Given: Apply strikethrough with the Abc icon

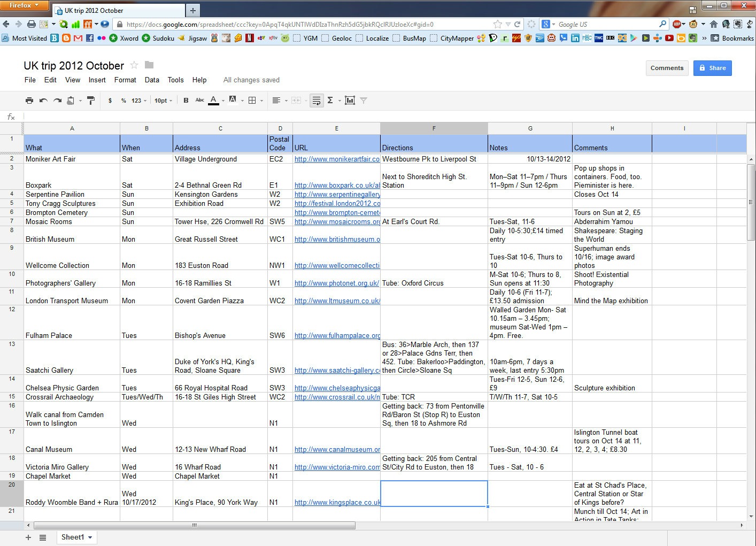Looking at the screenshot, I should 200,100.
